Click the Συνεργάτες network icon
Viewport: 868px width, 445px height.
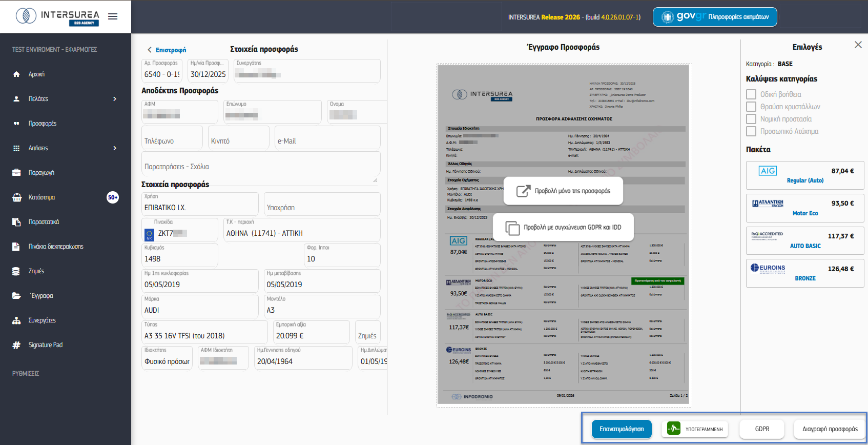coord(16,320)
